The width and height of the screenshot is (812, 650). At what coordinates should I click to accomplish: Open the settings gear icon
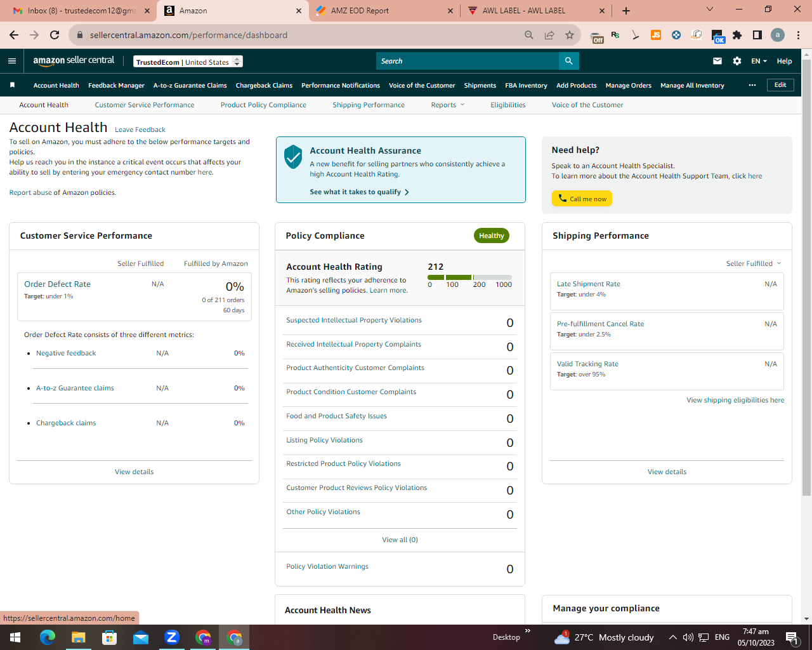click(737, 61)
